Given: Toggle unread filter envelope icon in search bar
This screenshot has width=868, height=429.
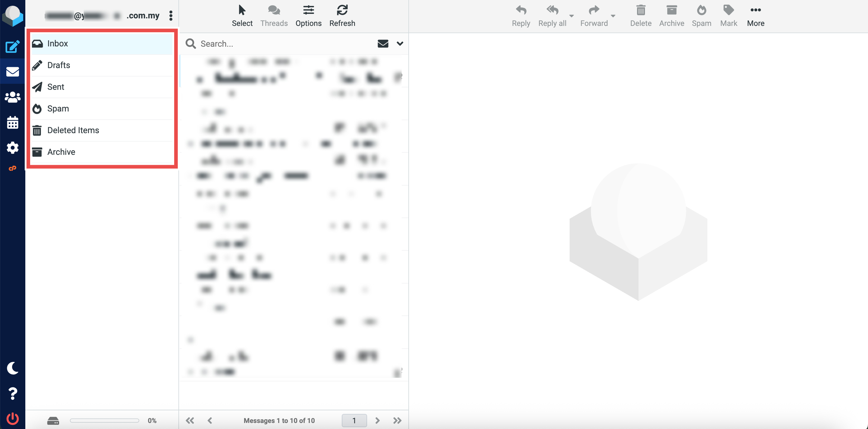Looking at the screenshot, I should [383, 43].
